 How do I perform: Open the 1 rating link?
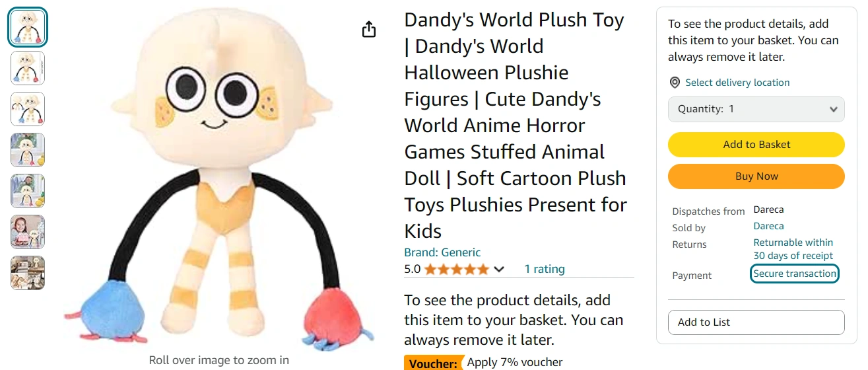[545, 269]
